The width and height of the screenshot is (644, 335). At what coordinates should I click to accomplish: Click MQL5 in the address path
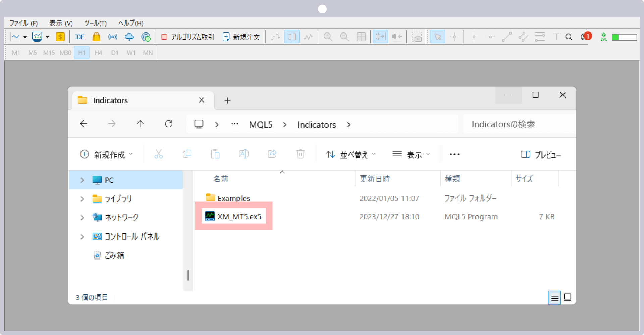(261, 125)
